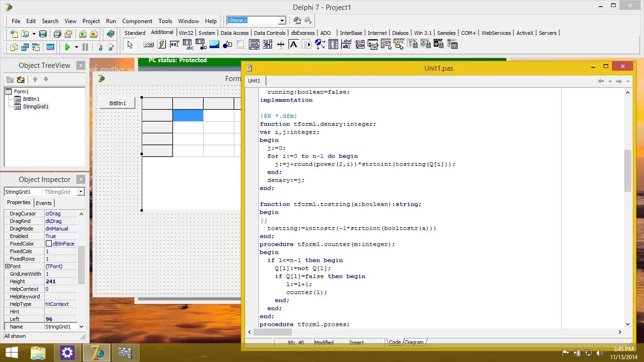Pick the LabeledEdit component from palette
Viewport: 644px width, 362px height.
click(x=347, y=45)
